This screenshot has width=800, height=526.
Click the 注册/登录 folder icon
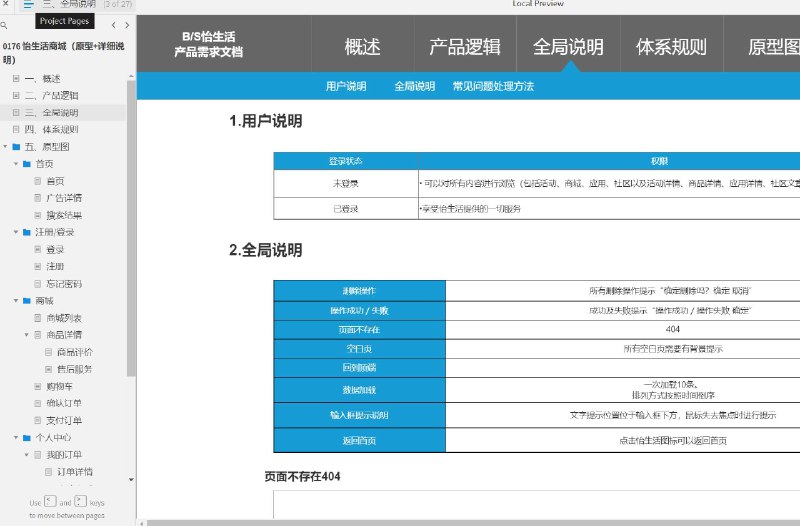(x=27, y=232)
